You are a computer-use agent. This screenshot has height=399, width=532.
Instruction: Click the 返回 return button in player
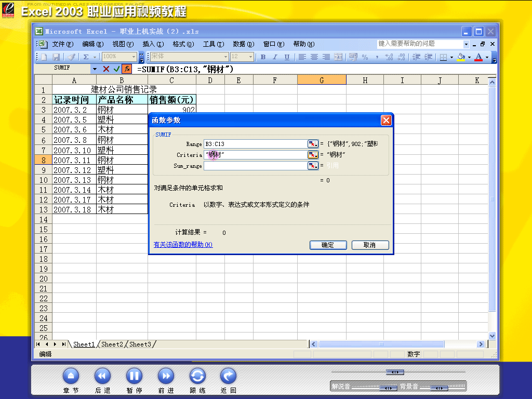point(229,376)
